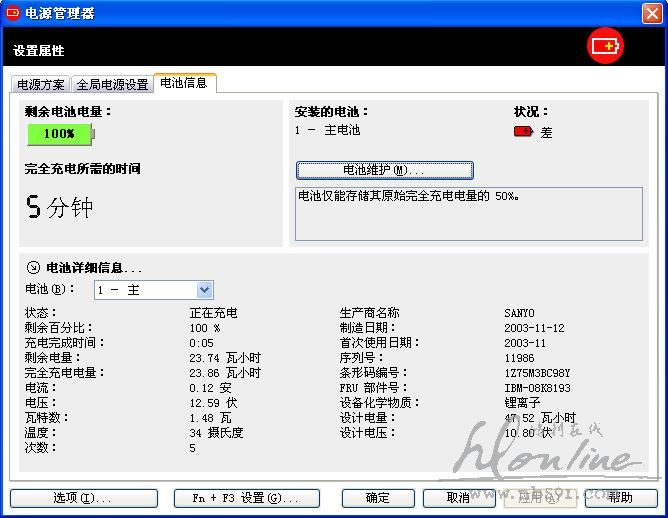Image resolution: width=668 pixels, height=518 pixels.
Task: Click the 100 % remaining percentage value
Action: click(205, 328)
